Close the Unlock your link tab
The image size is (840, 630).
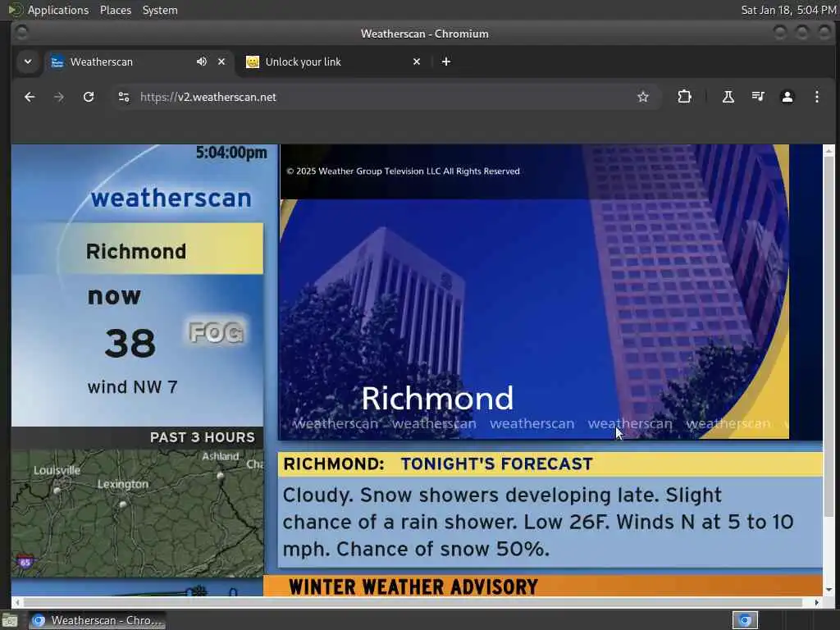417,62
